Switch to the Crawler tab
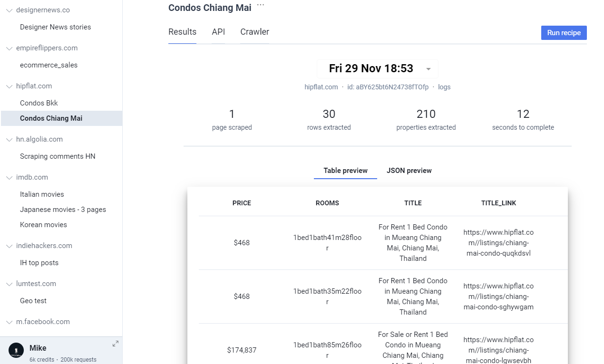This screenshot has width=604, height=364. pyautogui.click(x=254, y=32)
